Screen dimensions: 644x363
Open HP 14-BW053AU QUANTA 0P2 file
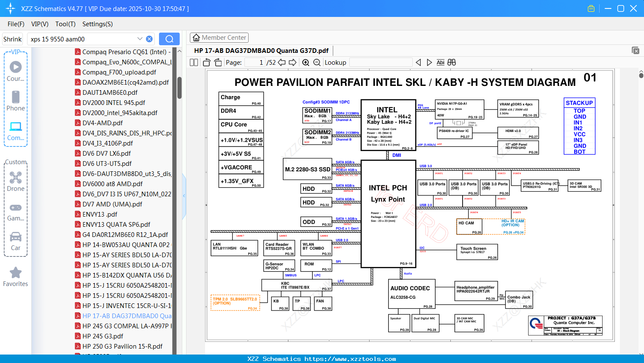tap(123, 245)
